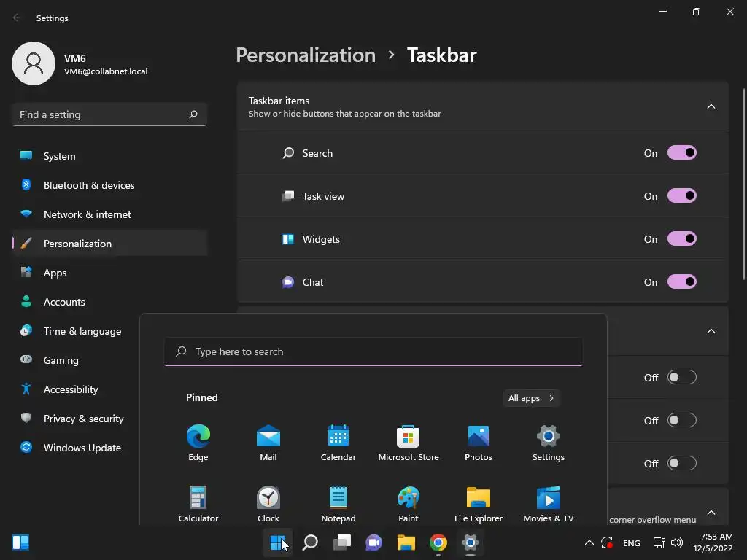Click the network tray icon
Viewport: 747px width, 560px height.
[x=659, y=542]
